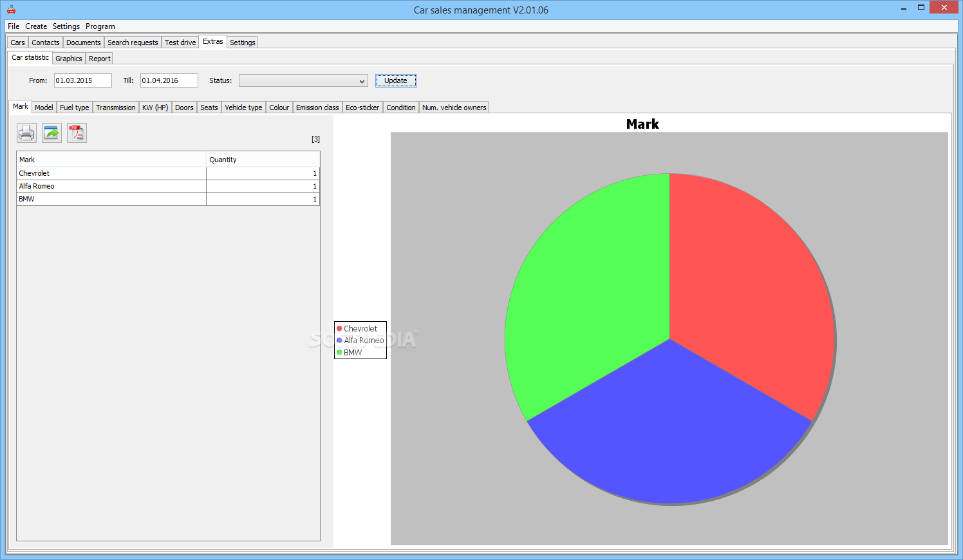Select the Settings tab beside Extras
The height and width of the screenshot is (560, 963).
[243, 42]
